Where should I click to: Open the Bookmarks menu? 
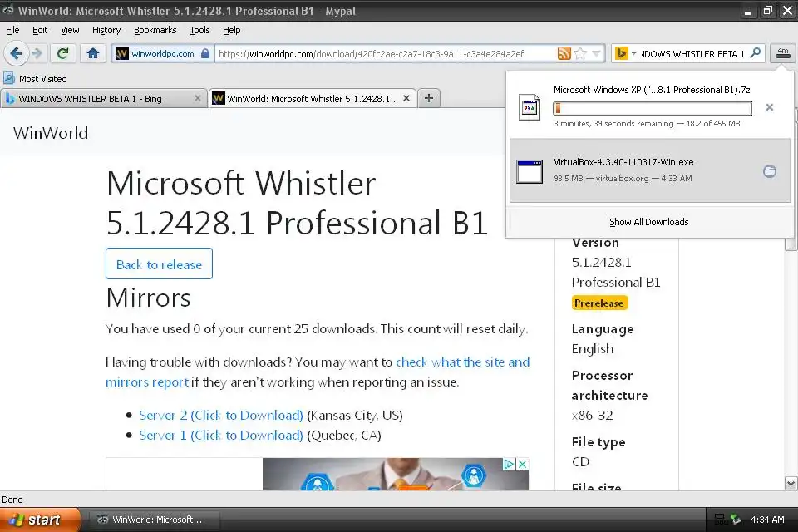tap(155, 30)
